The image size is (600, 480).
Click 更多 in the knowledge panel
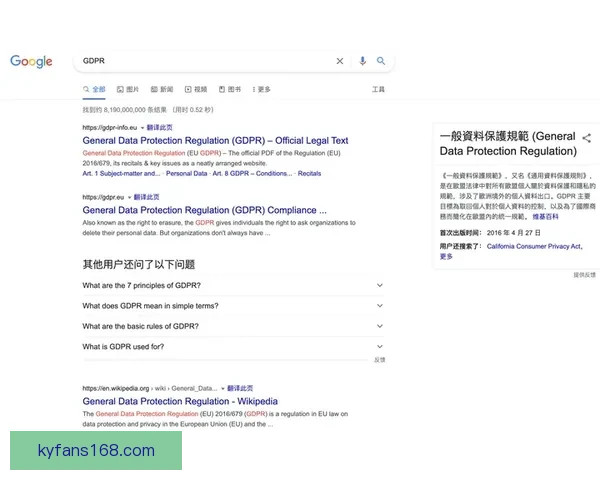pyautogui.click(x=446, y=256)
